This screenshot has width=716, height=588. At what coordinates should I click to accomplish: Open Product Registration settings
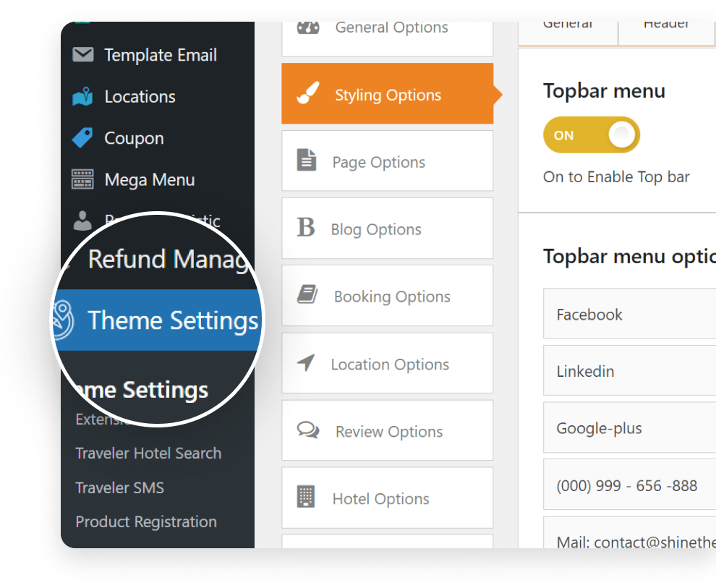pyautogui.click(x=145, y=521)
